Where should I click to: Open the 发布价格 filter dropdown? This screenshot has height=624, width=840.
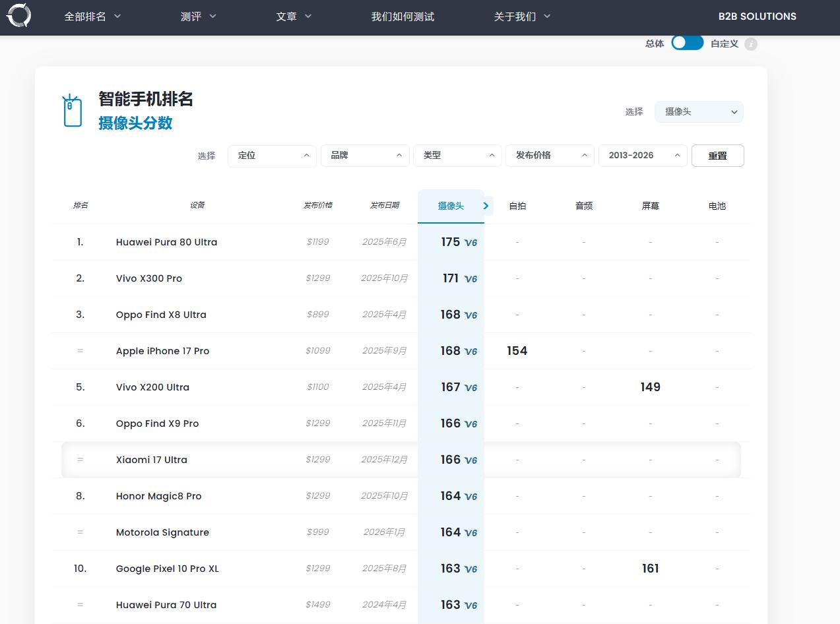point(550,156)
